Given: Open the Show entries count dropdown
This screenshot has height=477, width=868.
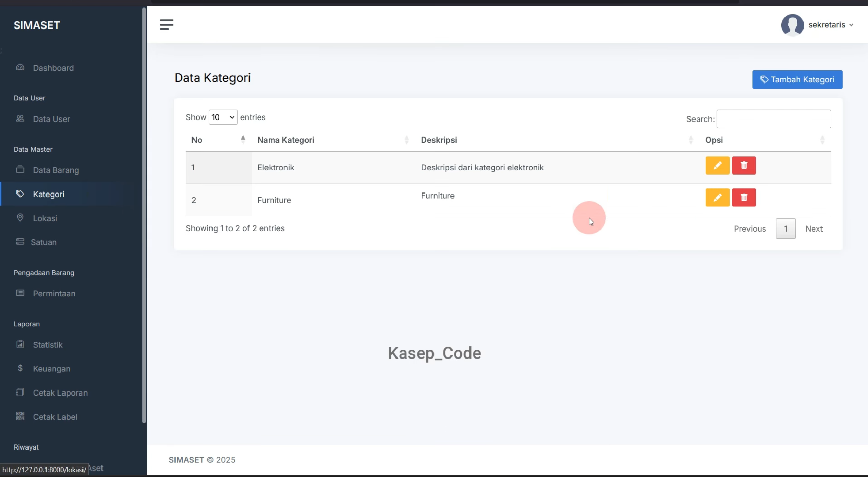Looking at the screenshot, I should point(223,117).
